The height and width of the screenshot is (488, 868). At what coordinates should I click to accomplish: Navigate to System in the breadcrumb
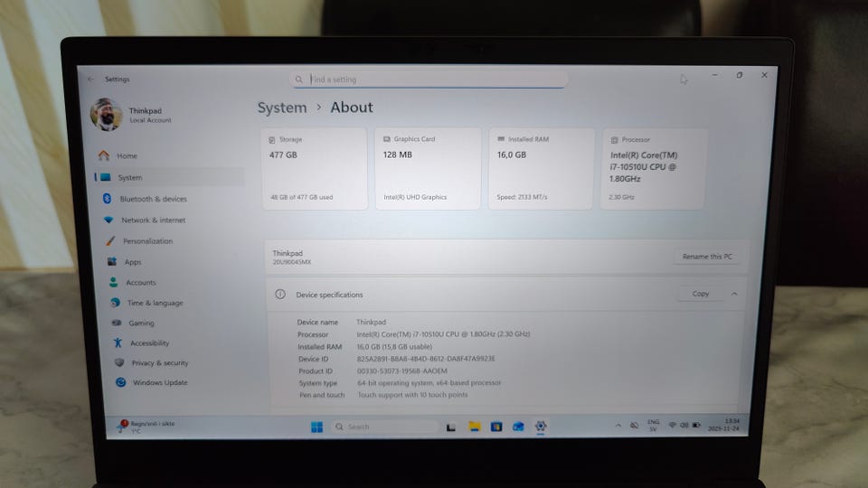tap(282, 108)
